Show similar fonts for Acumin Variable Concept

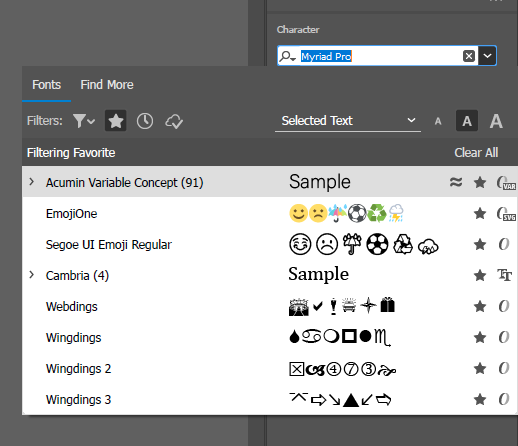coord(456,182)
